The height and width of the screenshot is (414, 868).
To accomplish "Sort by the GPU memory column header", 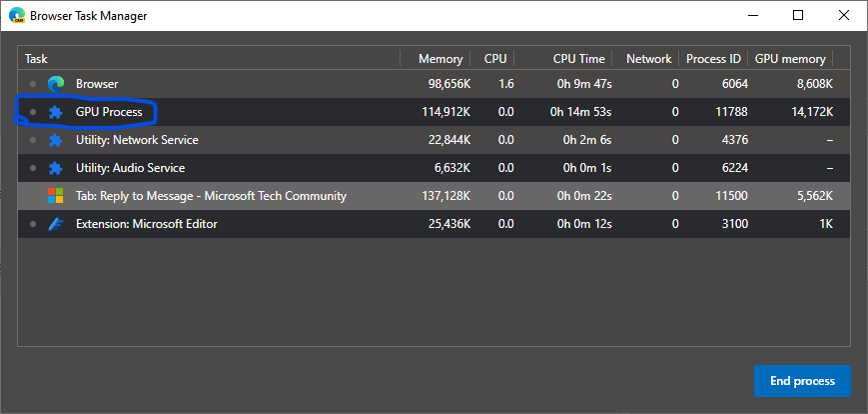I will click(x=793, y=59).
